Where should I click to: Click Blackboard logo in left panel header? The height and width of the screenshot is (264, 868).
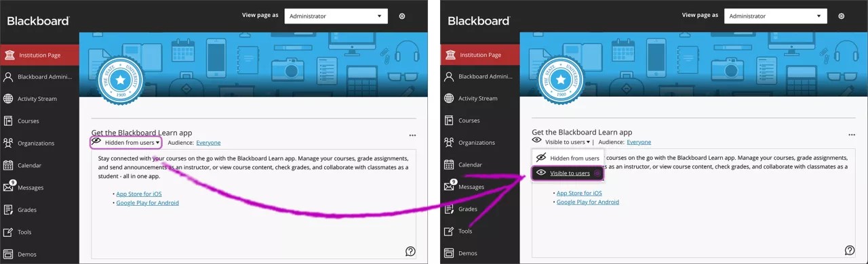[x=38, y=20]
